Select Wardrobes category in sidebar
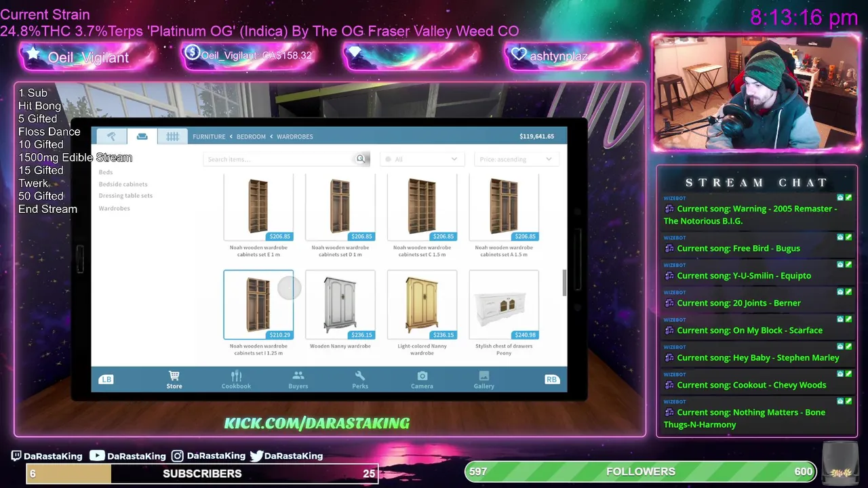Image resolution: width=868 pixels, height=488 pixels. [114, 208]
